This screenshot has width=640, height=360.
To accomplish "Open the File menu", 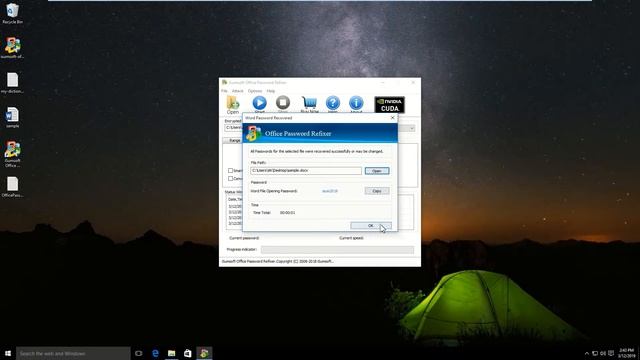I will 224,91.
